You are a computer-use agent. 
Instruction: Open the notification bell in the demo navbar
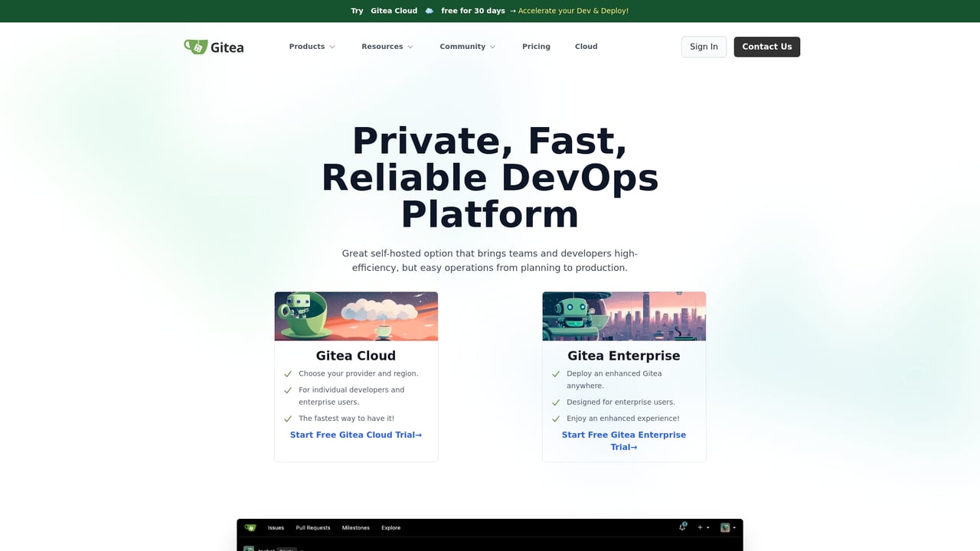tap(681, 528)
